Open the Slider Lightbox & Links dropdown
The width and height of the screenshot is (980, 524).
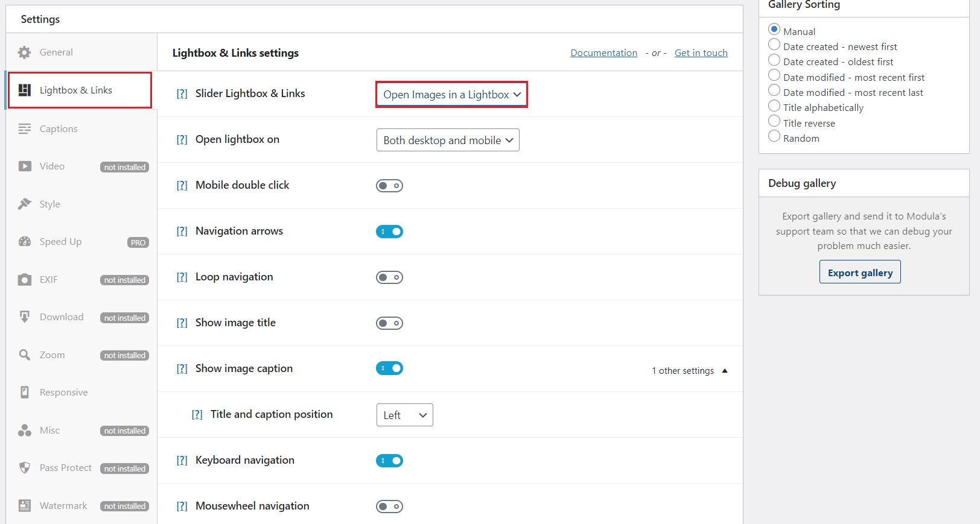(451, 95)
